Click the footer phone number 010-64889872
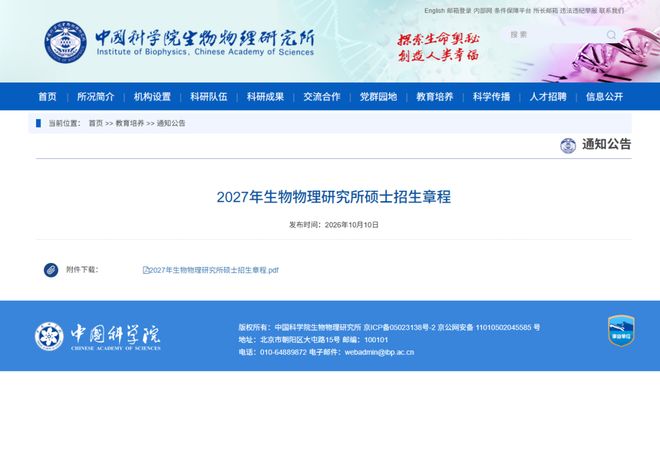Viewport: 660px width, 464px height. 283,352
